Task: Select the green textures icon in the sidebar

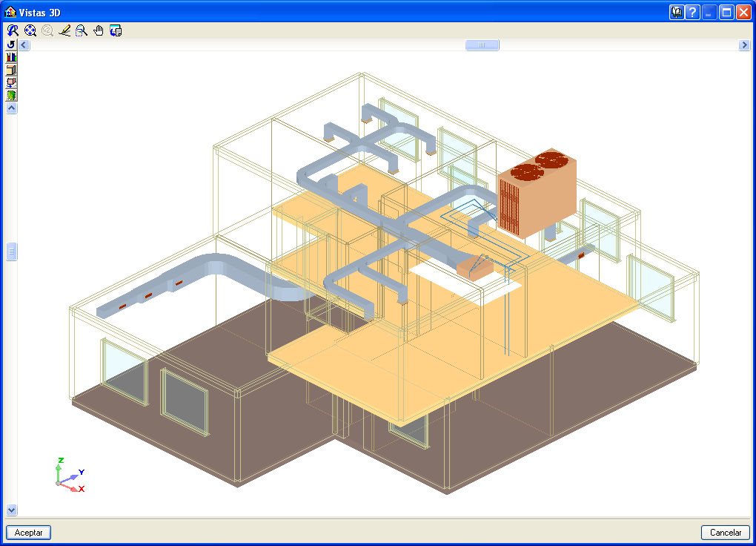Action: coord(10,95)
